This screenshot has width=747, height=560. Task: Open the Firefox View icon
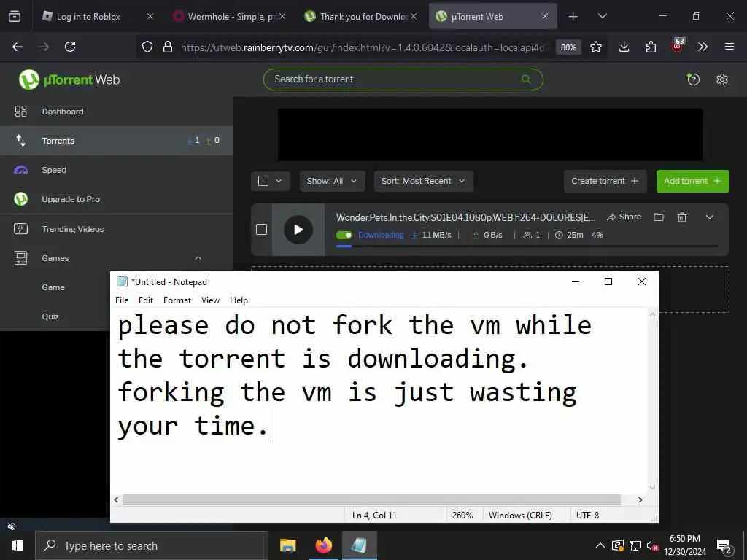pyautogui.click(x=15, y=17)
